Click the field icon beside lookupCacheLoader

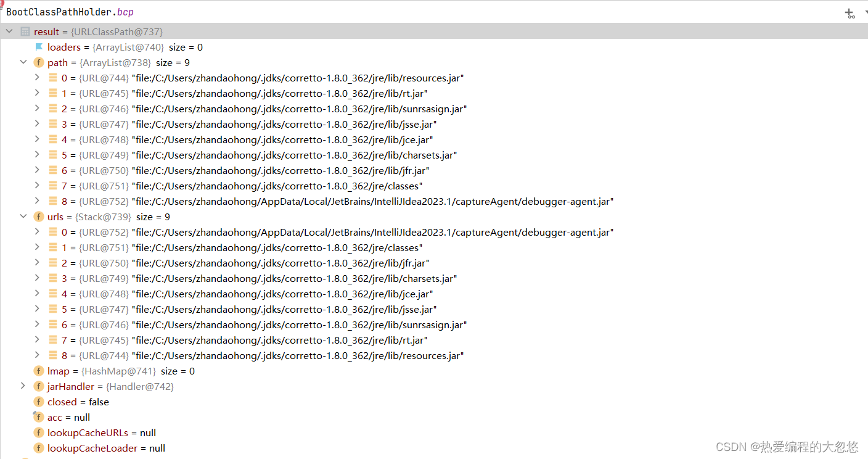pyautogui.click(x=39, y=448)
